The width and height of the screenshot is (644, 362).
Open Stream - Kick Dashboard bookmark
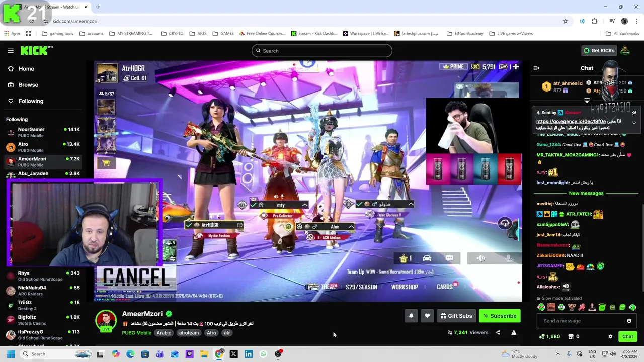coord(314,34)
